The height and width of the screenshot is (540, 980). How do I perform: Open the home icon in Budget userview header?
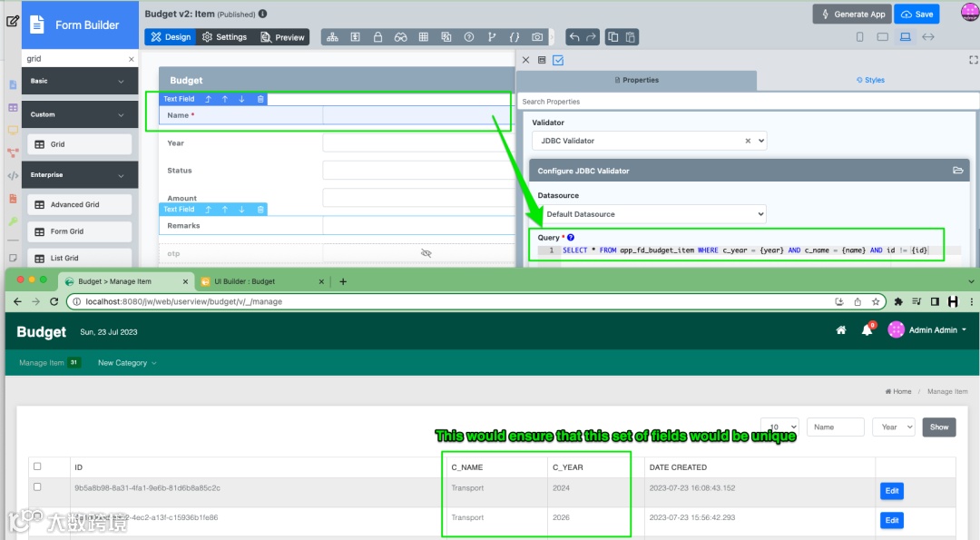click(841, 330)
